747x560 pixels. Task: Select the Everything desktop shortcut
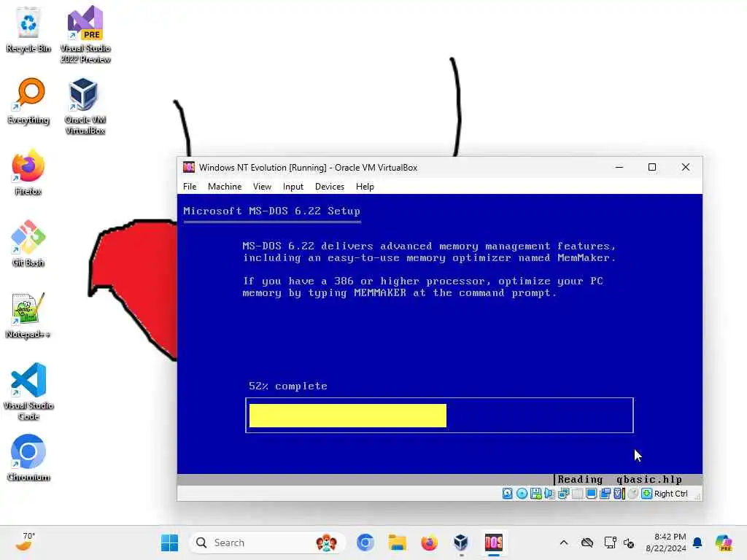28,101
